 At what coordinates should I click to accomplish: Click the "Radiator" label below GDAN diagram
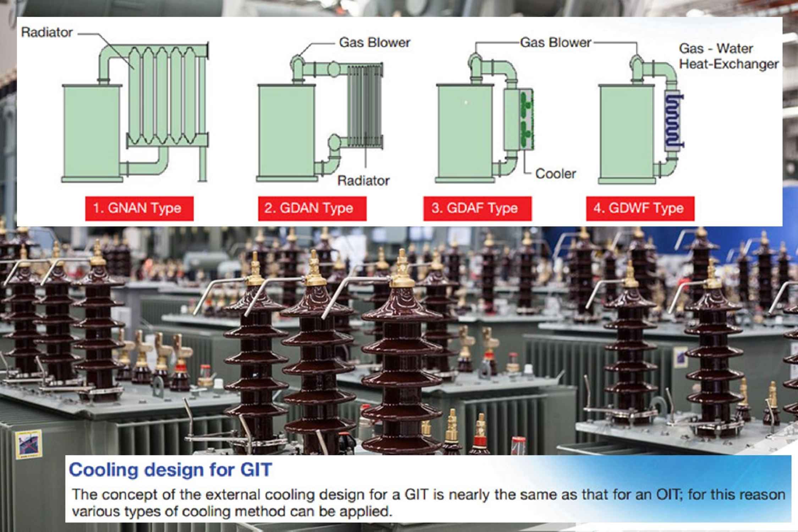point(363,181)
